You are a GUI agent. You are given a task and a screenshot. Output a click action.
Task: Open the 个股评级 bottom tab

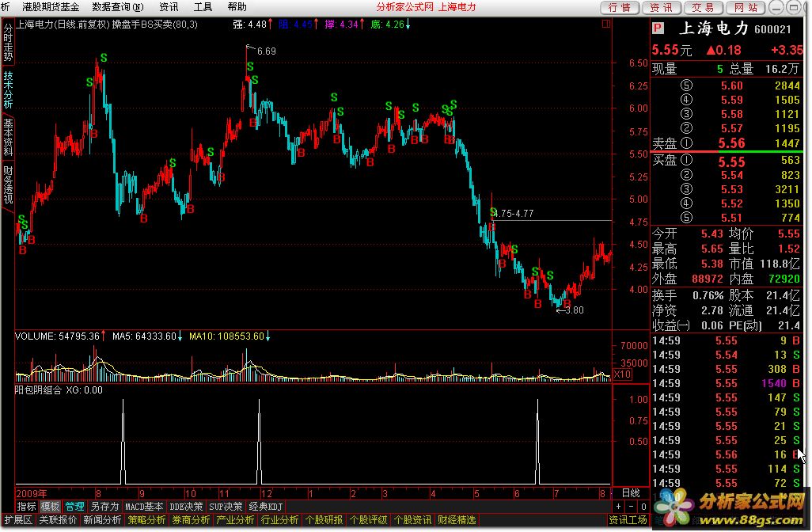pos(368,520)
